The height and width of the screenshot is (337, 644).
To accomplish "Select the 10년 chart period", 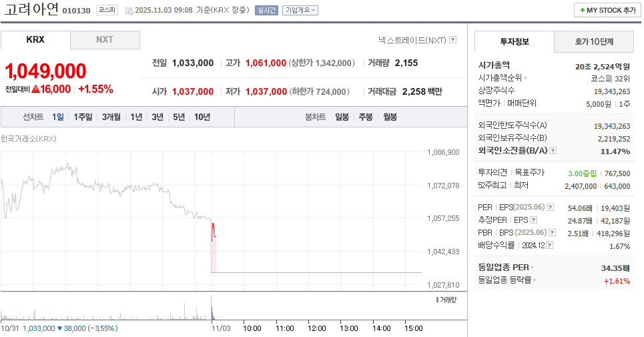I will click(202, 117).
